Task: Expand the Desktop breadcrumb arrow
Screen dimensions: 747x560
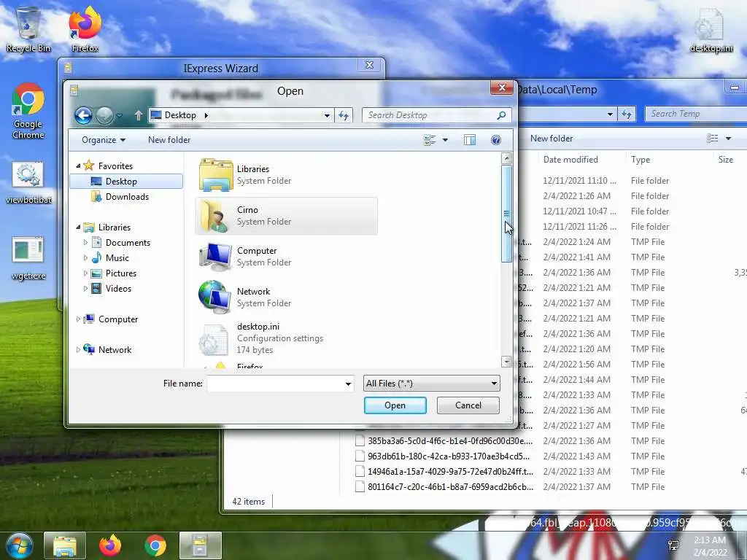Action: [206, 115]
